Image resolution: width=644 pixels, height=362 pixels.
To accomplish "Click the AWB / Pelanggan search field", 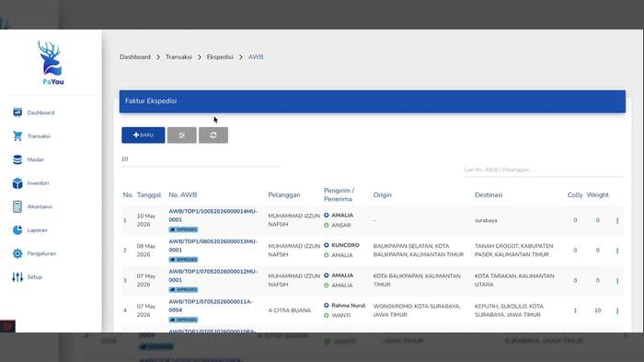I will 544,169.
